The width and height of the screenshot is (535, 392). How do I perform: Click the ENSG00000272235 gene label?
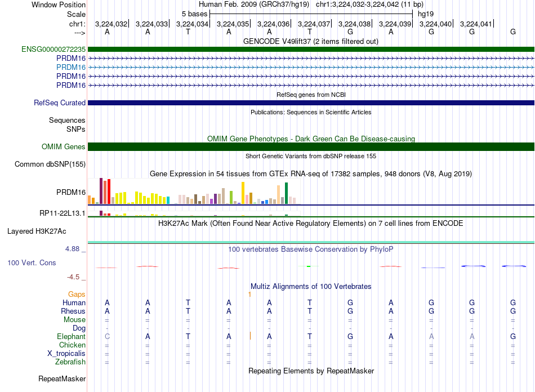point(53,49)
